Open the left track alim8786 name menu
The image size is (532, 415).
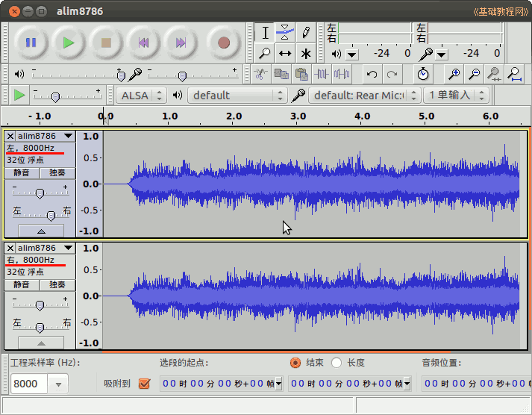[x=46, y=136]
